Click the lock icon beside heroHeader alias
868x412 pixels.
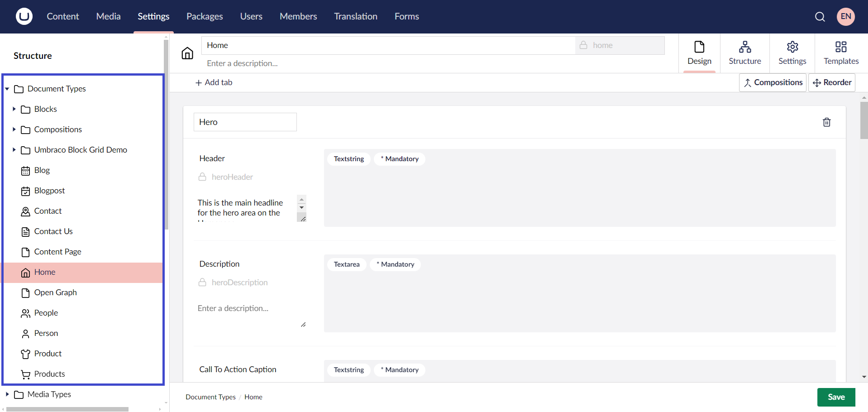(x=202, y=177)
